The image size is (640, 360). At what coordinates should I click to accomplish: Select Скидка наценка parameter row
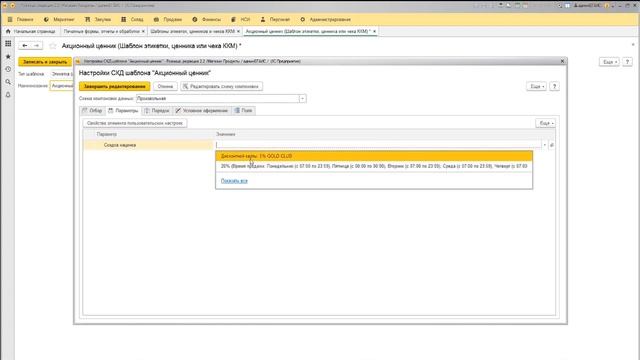click(x=148, y=145)
